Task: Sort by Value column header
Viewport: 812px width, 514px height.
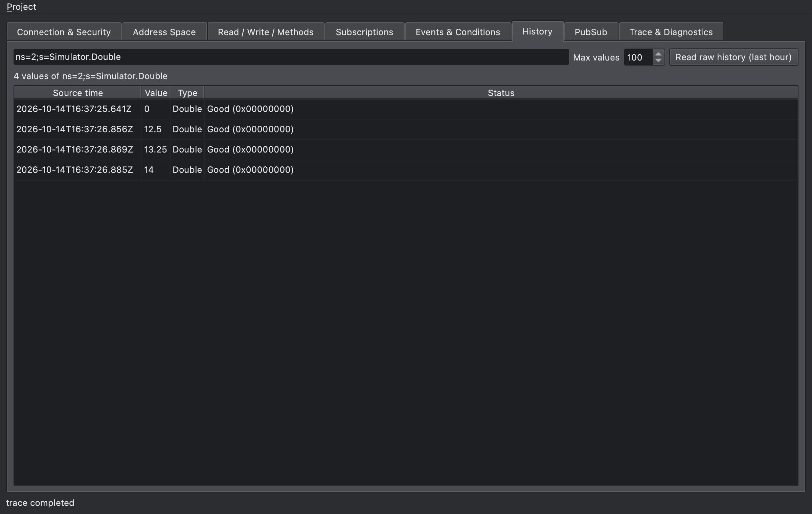Action: tap(156, 93)
